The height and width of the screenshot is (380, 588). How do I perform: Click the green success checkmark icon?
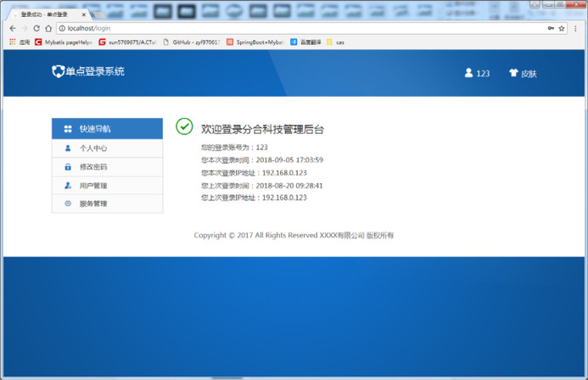(x=184, y=126)
